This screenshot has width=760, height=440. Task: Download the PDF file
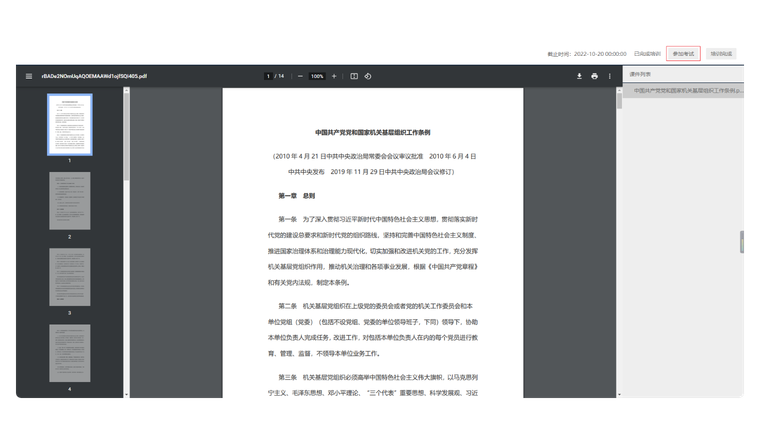[x=579, y=76]
